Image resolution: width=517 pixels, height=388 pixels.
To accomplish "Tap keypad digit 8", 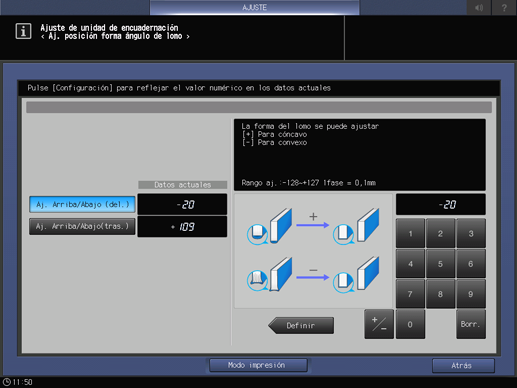I will point(440,294).
